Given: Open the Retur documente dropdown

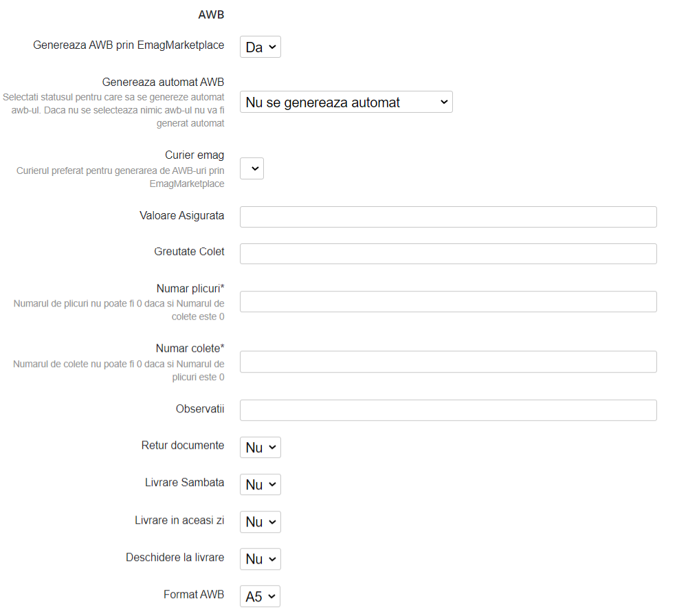Looking at the screenshot, I should [260, 447].
